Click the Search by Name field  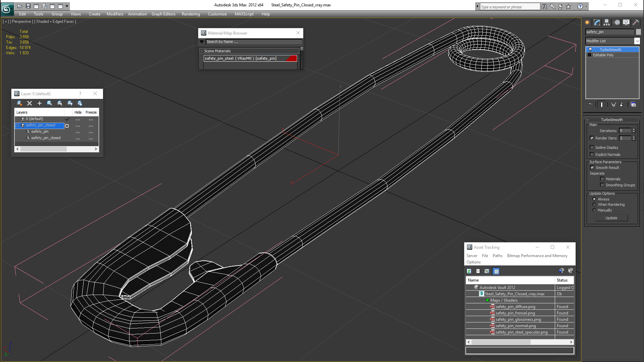(x=254, y=42)
